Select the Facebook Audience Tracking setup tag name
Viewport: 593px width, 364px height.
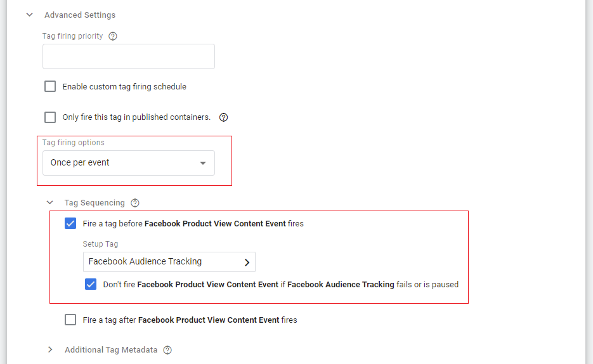[145, 261]
